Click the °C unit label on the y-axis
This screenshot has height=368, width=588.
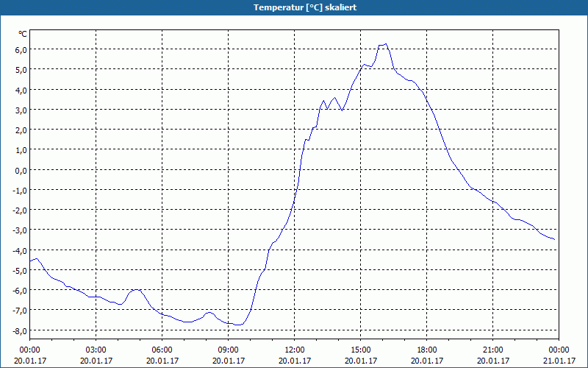[23, 34]
